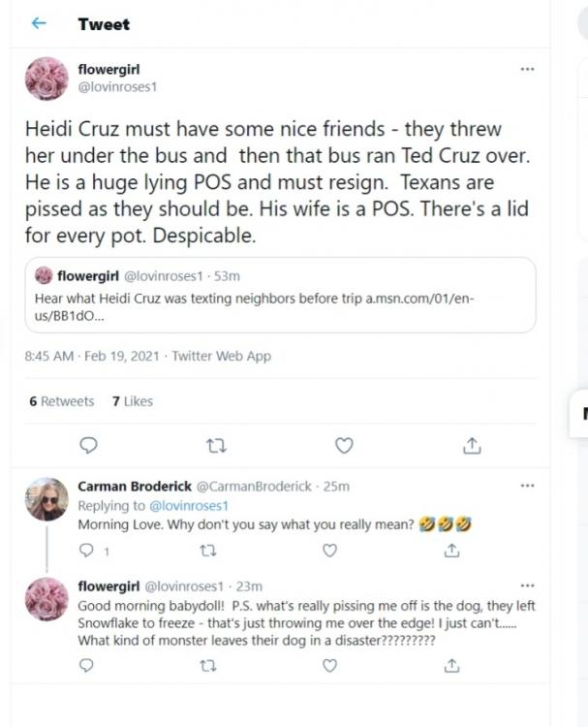Share flowergirl's bottom reply
The width and height of the screenshot is (588, 727).
click(x=451, y=666)
